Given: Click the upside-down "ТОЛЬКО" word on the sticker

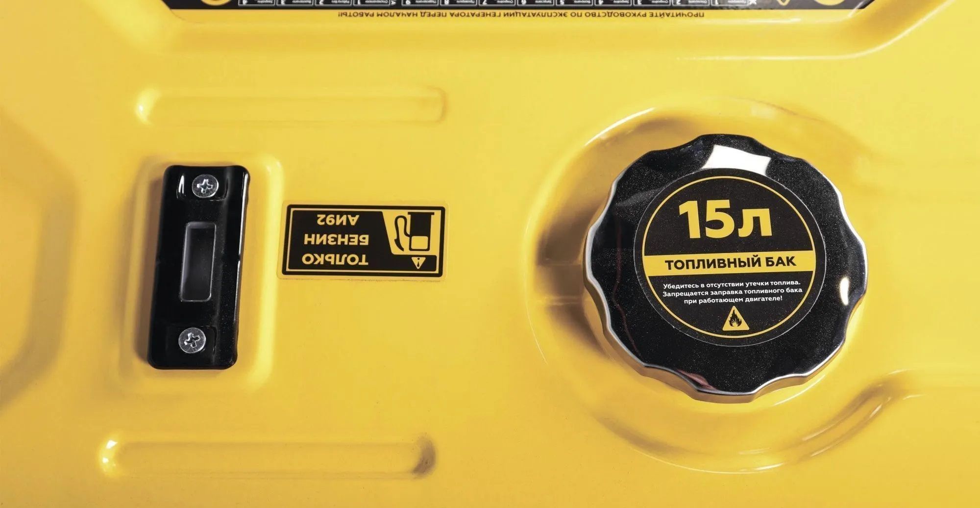Looking at the screenshot, I should click(x=335, y=260).
